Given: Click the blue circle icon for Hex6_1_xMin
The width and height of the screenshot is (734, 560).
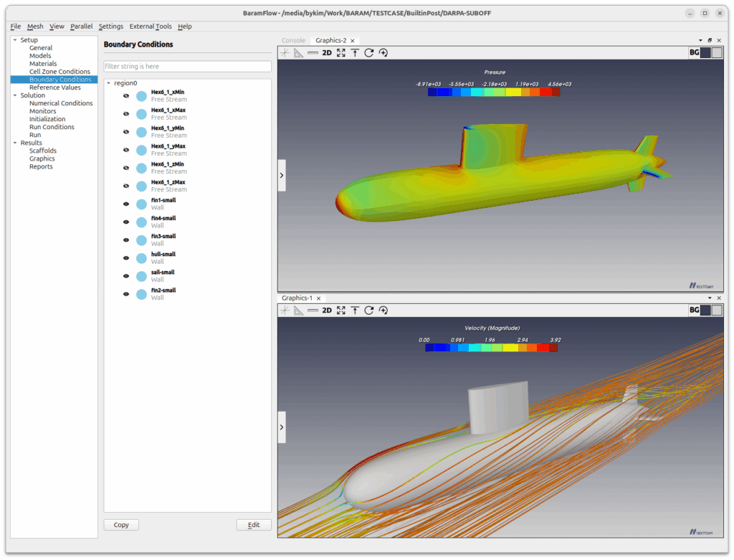Looking at the screenshot, I should pos(141,96).
